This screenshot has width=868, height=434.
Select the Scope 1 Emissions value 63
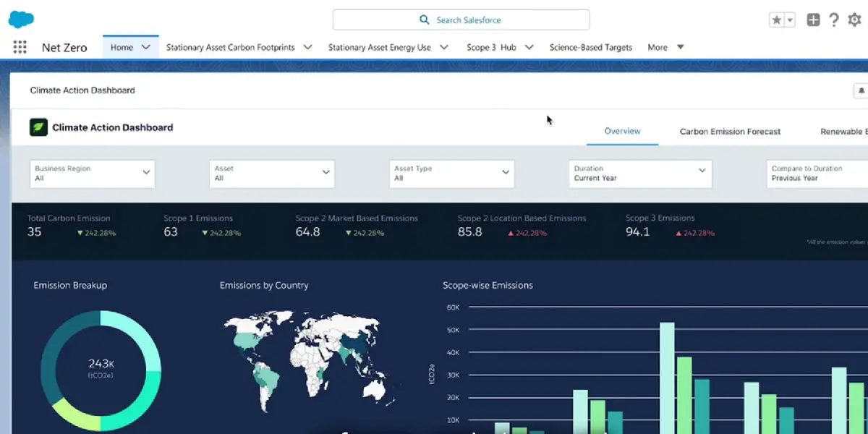(171, 232)
